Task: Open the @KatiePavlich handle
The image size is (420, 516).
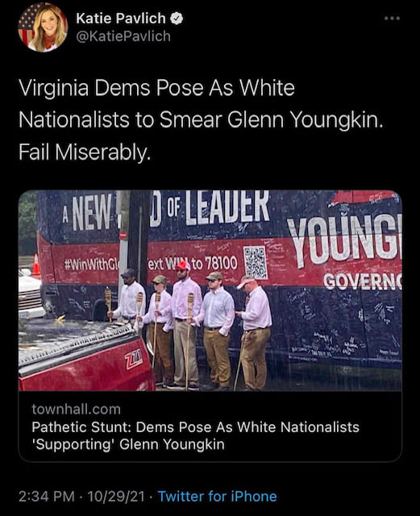Action: [123, 36]
